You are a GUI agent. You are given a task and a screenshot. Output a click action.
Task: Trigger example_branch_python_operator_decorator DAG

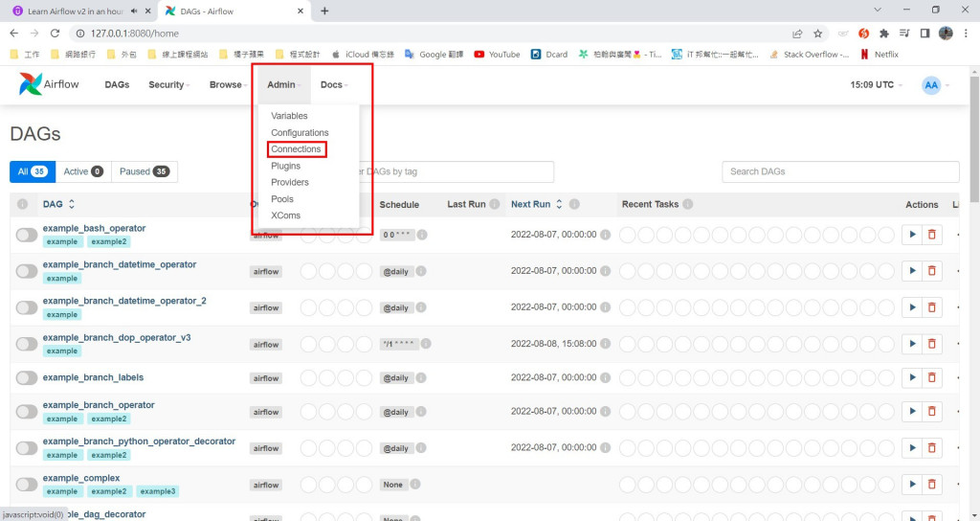pyautogui.click(x=912, y=447)
